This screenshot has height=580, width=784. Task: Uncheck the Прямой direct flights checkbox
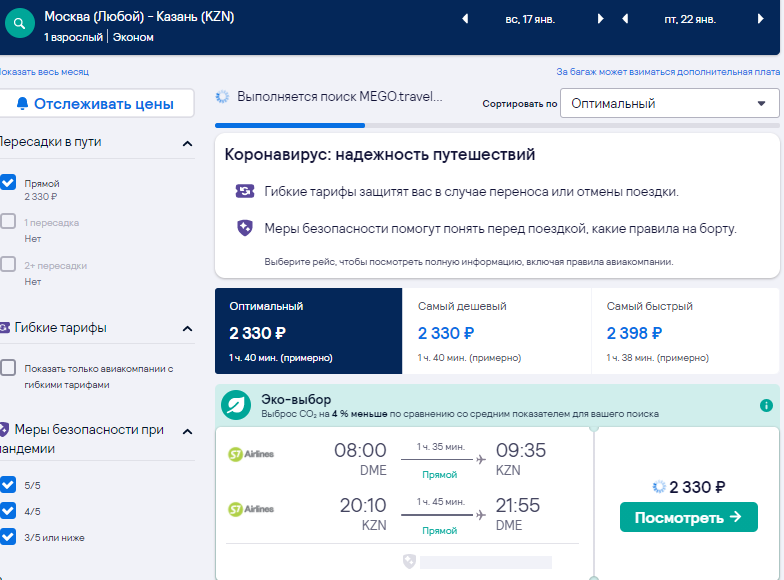[x=8, y=182]
